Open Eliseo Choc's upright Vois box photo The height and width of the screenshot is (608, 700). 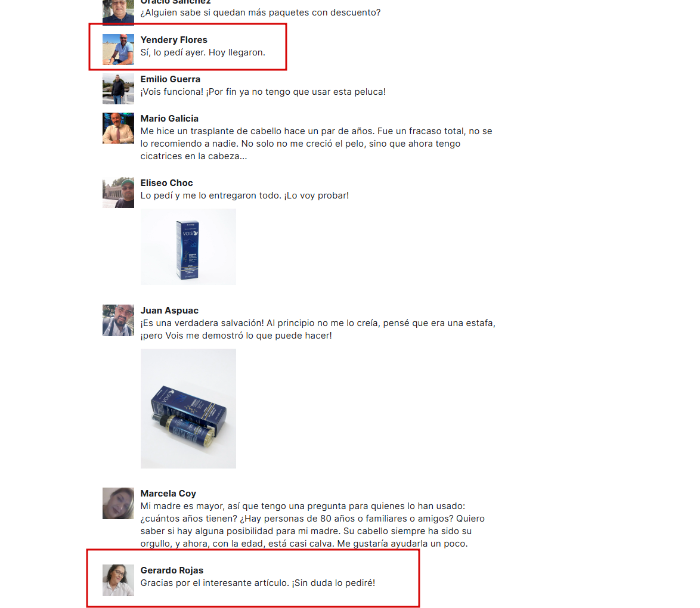point(188,247)
